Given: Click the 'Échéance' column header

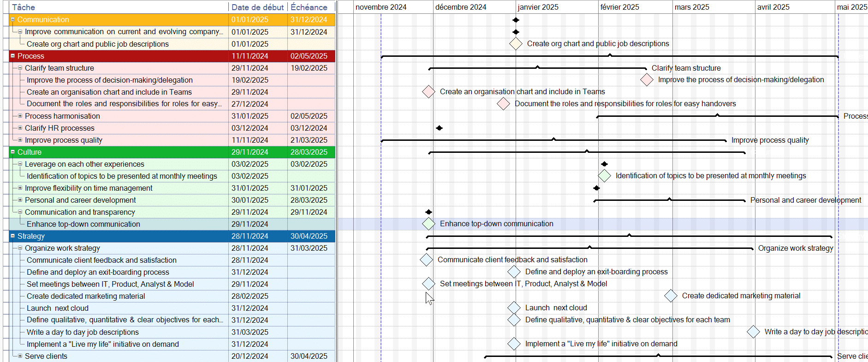Looking at the screenshot, I should coord(309,7).
